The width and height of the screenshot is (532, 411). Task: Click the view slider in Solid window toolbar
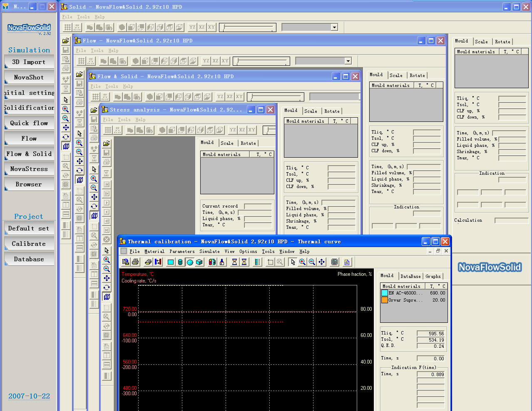[x=248, y=27]
